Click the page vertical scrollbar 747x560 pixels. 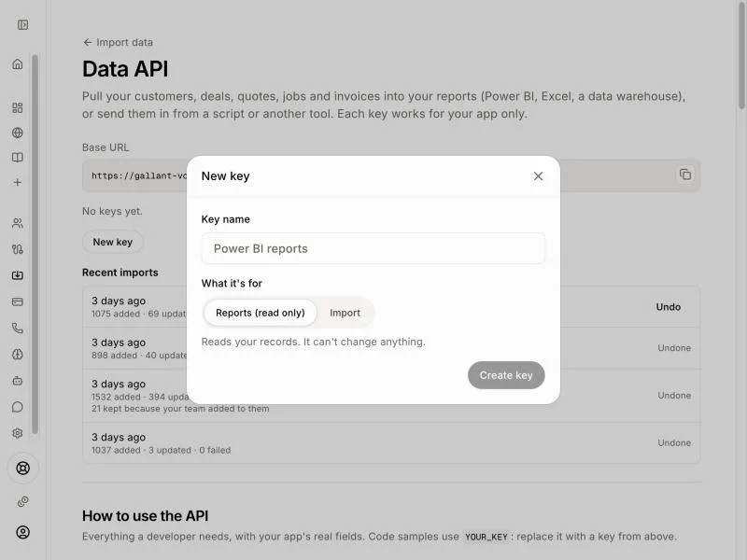click(x=741, y=55)
